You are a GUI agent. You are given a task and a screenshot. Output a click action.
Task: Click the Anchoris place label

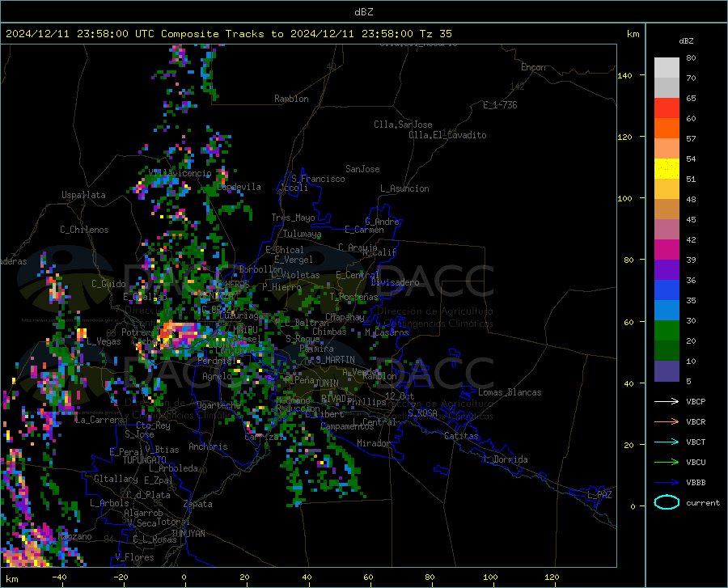pos(208,447)
